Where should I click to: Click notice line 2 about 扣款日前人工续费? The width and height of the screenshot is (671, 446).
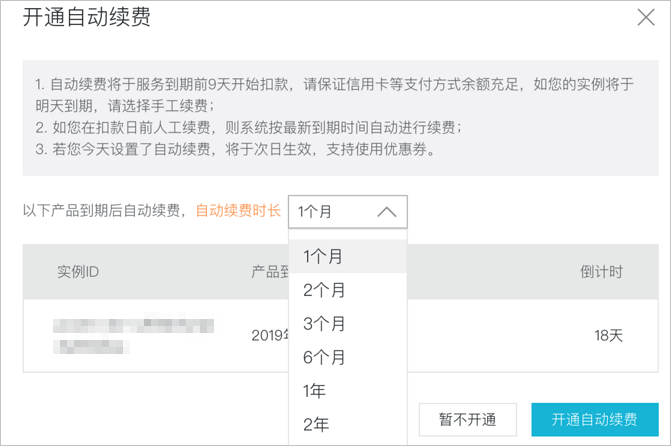click(249, 128)
